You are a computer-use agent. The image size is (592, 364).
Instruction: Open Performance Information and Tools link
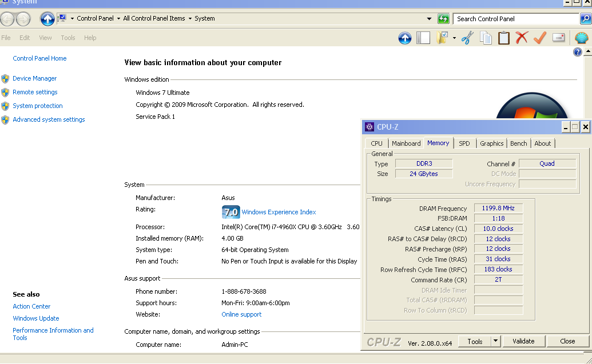(x=53, y=334)
